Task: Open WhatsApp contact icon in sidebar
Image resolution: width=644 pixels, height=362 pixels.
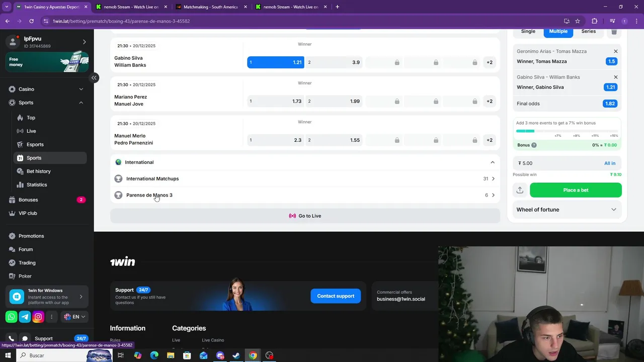Action: [x=11, y=317]
